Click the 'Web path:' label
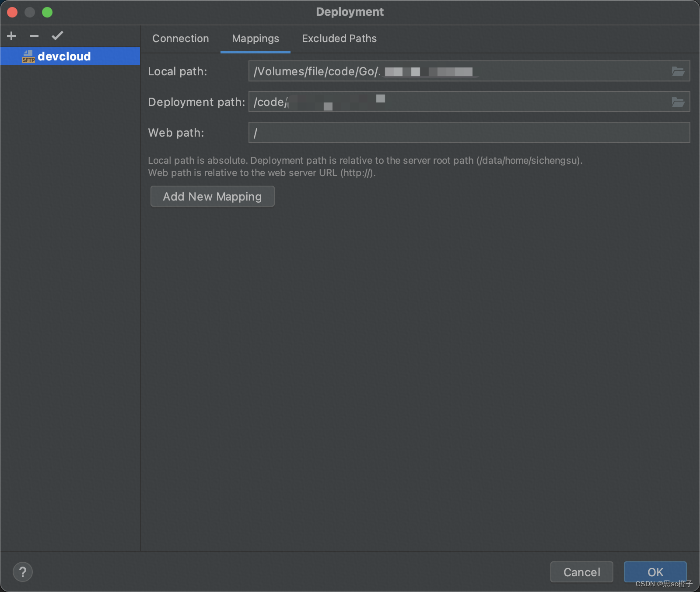 point(176,133)
